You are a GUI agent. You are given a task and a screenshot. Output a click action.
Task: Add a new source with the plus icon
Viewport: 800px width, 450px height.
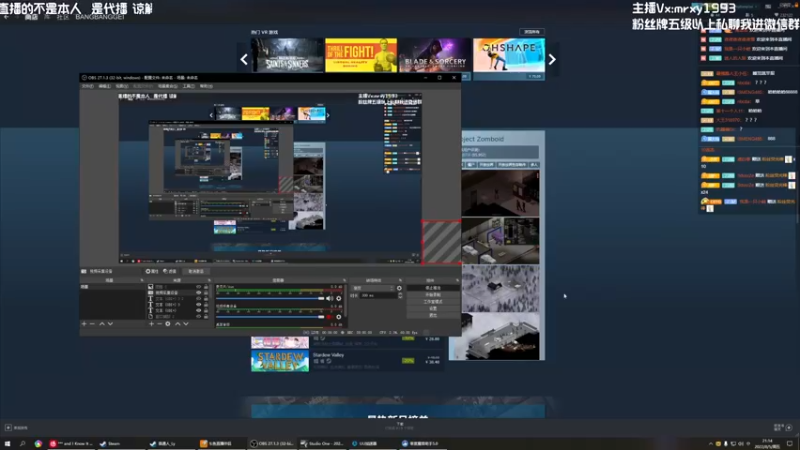pyautogui.click(x=152, y=324)
